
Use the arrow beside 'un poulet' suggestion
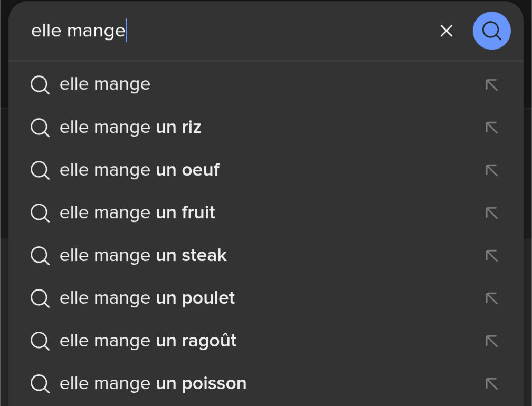(x=491, y=298)
